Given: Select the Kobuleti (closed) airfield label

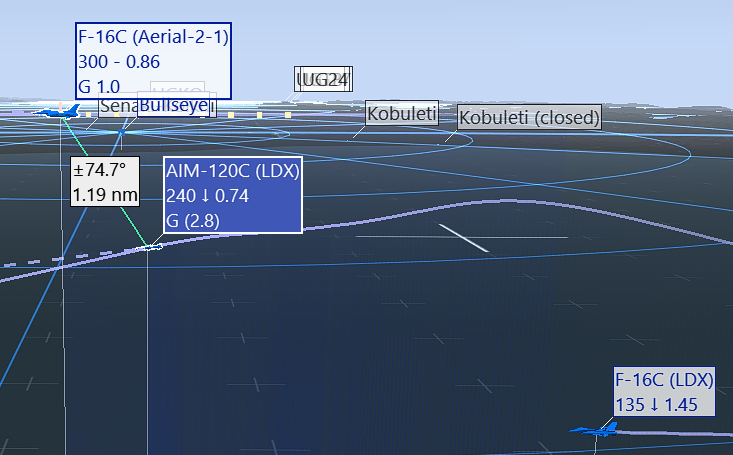Looking at the screenshot, I should (x=529, y=117).
